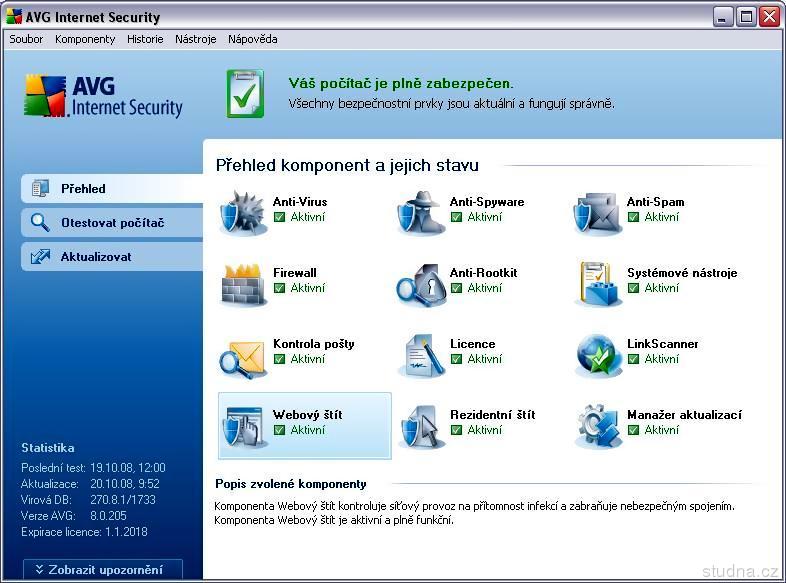
Task: Click the Webový štít Aktivní status text
Action: 308,430
